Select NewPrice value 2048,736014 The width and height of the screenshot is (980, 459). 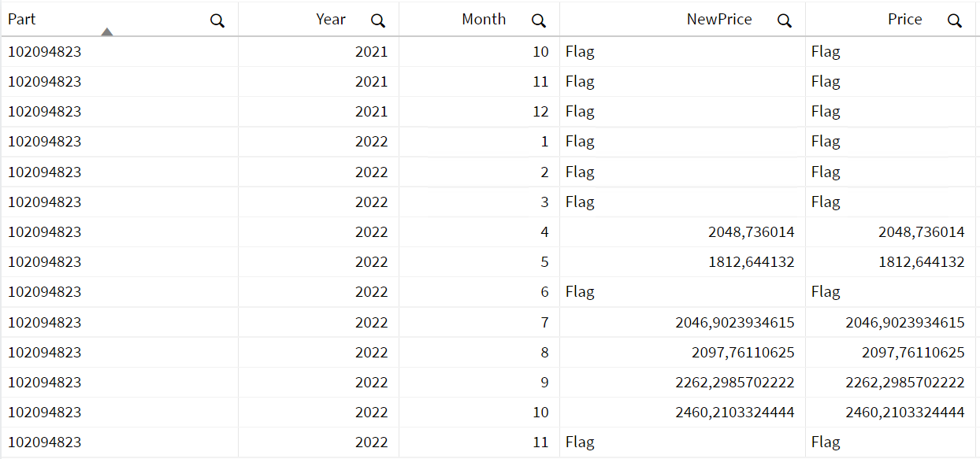pos(751,232)
